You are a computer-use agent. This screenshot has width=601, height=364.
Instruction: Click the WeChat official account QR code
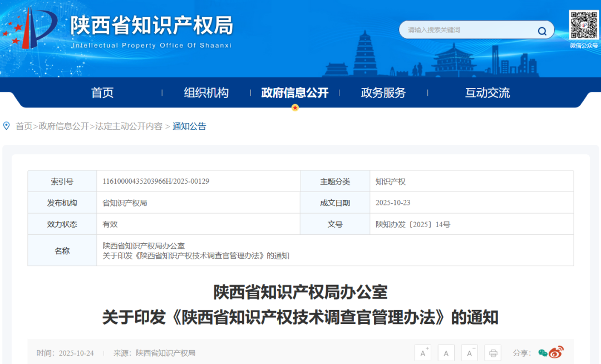click(x=584, y=25)
